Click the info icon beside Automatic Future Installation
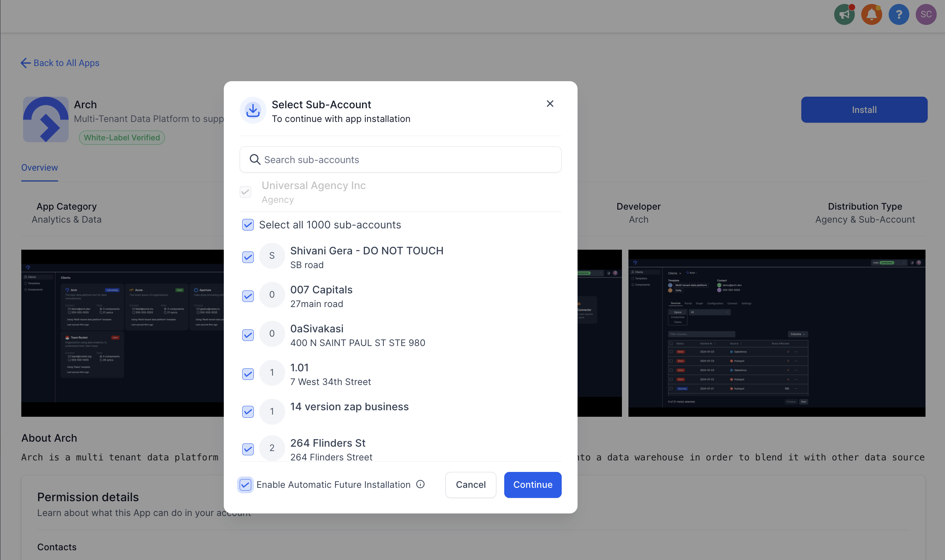Viewport: 945px width, 560px height. click(x=421, y=484)
